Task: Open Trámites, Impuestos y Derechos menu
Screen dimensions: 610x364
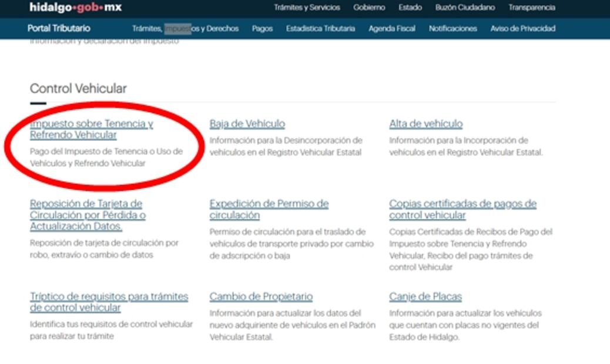Action: point(185,28)
